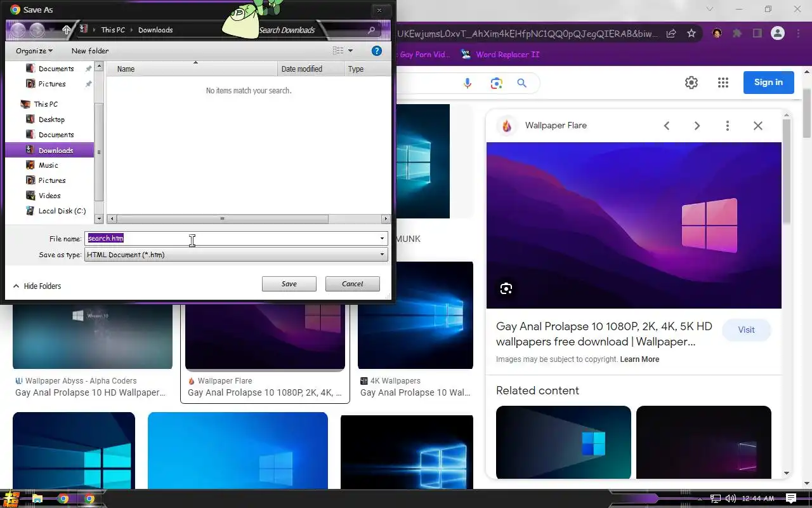Bookmark this page with the star icon

click(x=691, y=34)
